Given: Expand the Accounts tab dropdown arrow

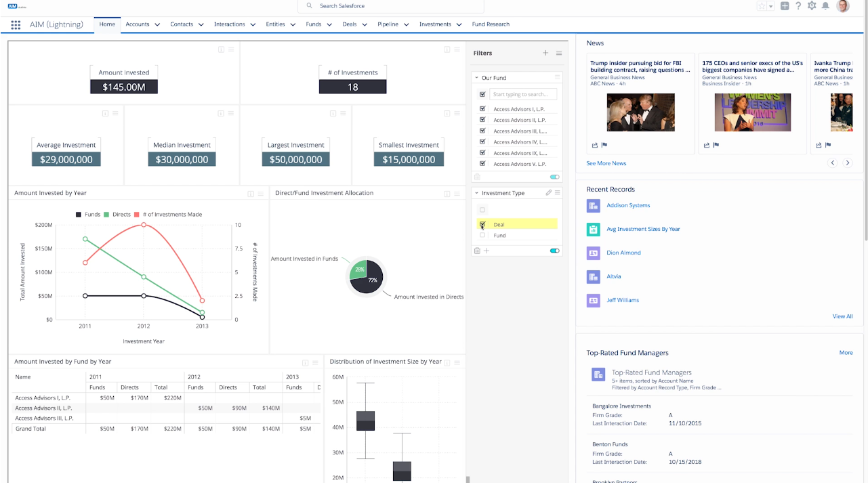Looking at the screenshot, I should coord(157,25).
